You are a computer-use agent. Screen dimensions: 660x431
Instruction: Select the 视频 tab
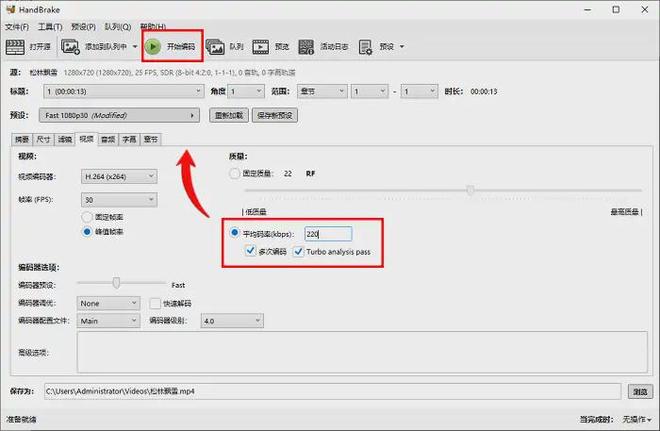point(86,139)
